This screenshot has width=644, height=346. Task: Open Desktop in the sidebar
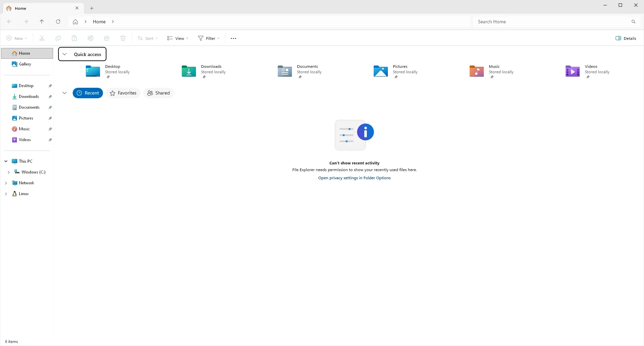coord(26,86)
